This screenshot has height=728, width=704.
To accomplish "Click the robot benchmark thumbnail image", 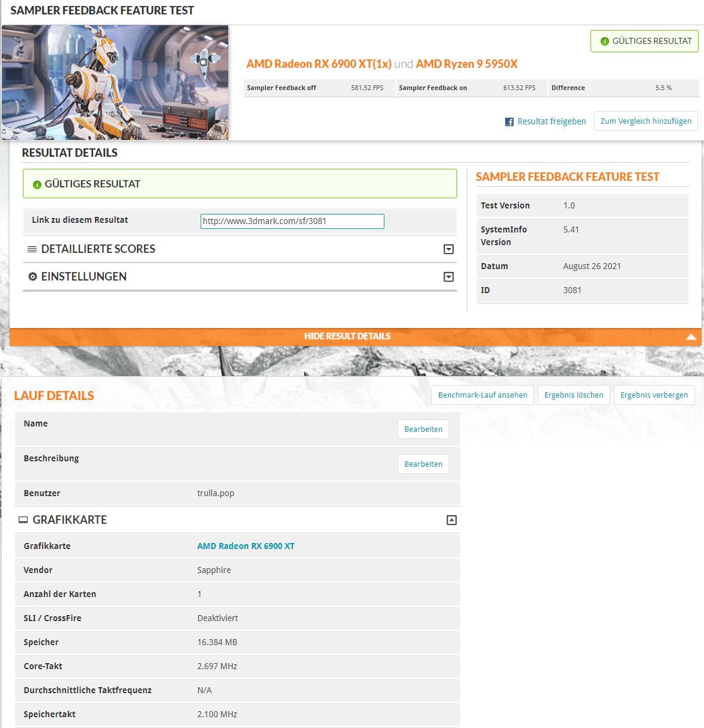I will [115, 82].
